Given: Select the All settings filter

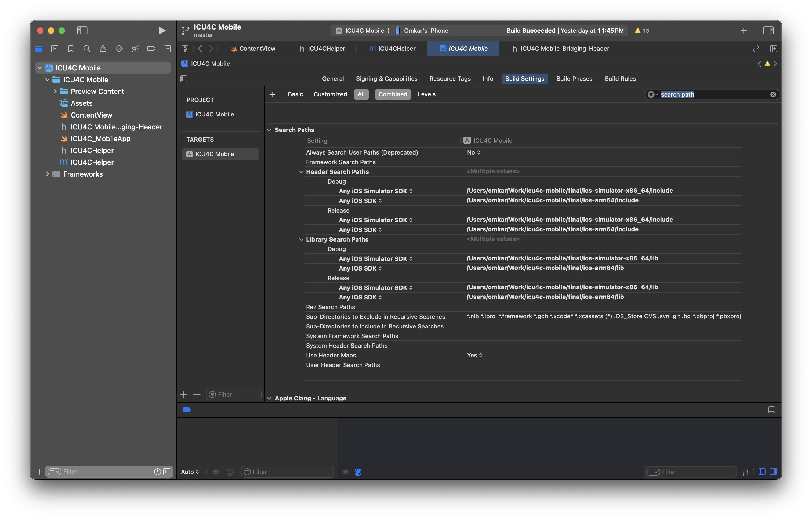Looking at the screenshot, I should pos(361,95).
